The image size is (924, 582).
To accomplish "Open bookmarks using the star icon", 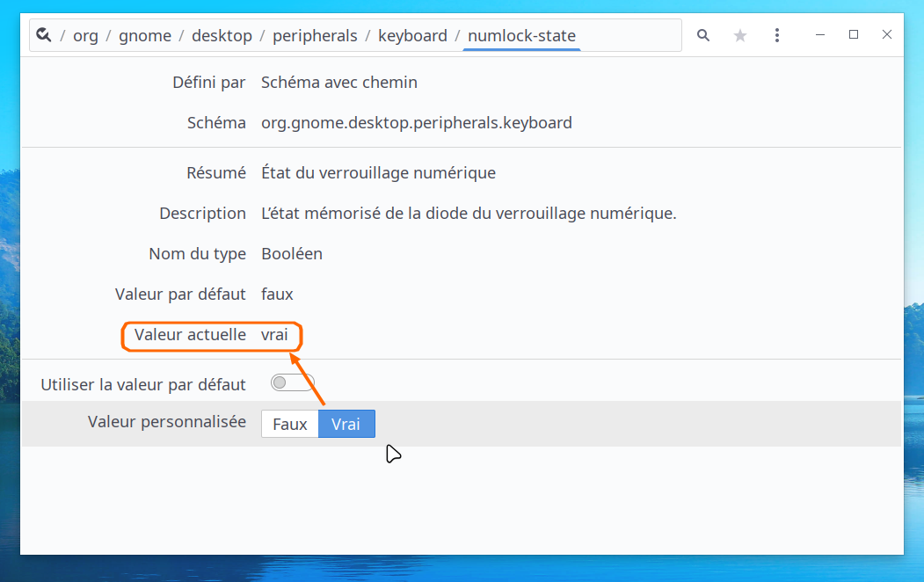I will [740, 35].
